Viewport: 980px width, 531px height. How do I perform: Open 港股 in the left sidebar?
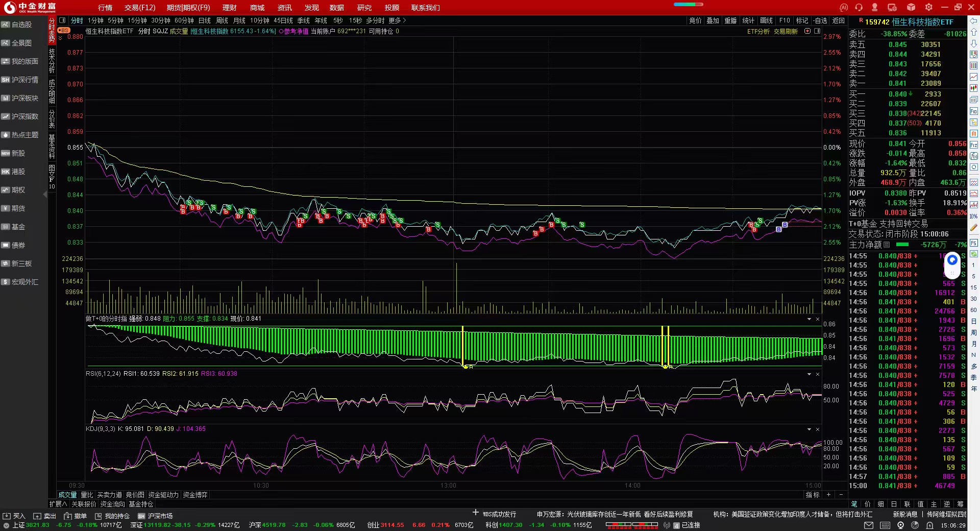coord(13,172)
